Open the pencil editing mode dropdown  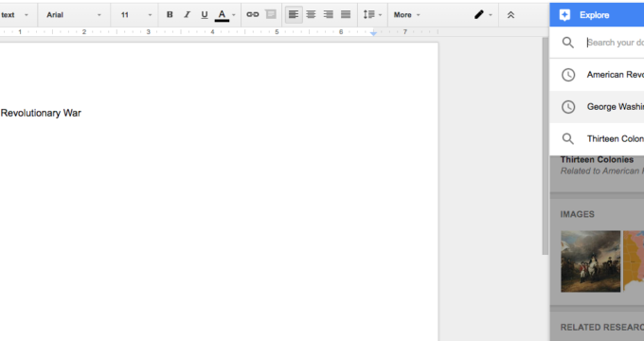(483, 15)
